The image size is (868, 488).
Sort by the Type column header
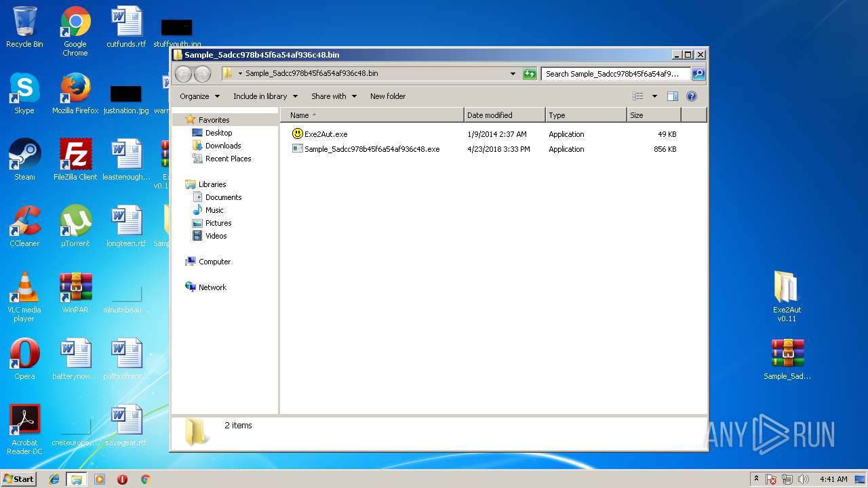[x=586, y=115]
